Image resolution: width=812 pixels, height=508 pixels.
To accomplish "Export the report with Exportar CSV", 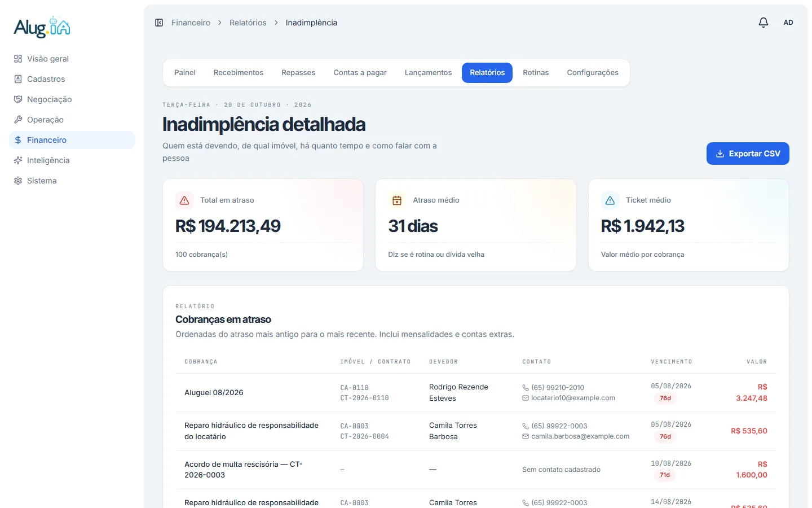I will (x=748, y=154).
